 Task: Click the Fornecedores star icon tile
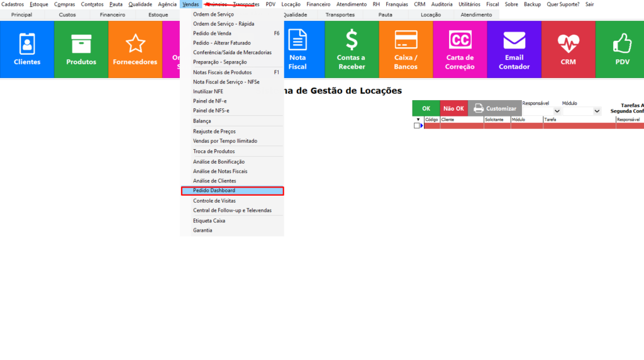(x=135, y=49)
